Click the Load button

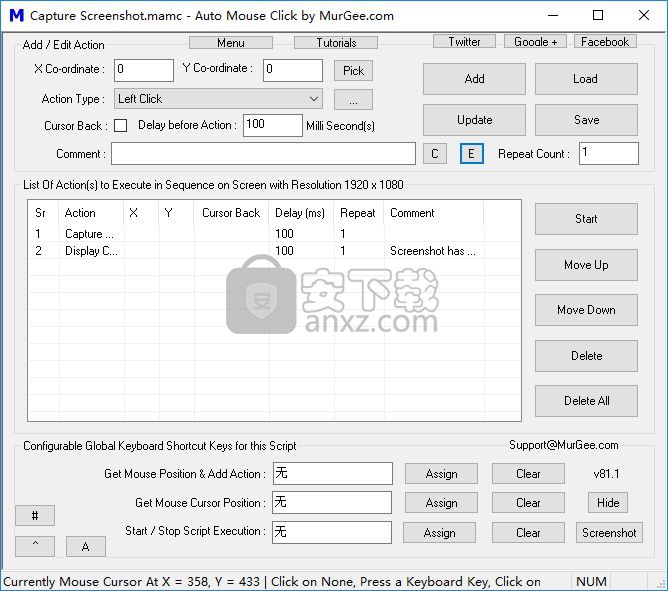(586, 79)
